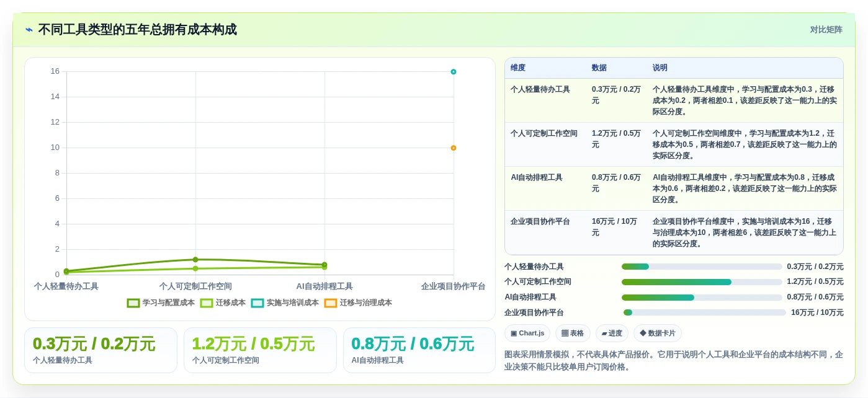Image resolution: width=868 pixels, height=398 pixels.
Task: Click the blue lightning icon beside the title
Action: pos(29,30)
